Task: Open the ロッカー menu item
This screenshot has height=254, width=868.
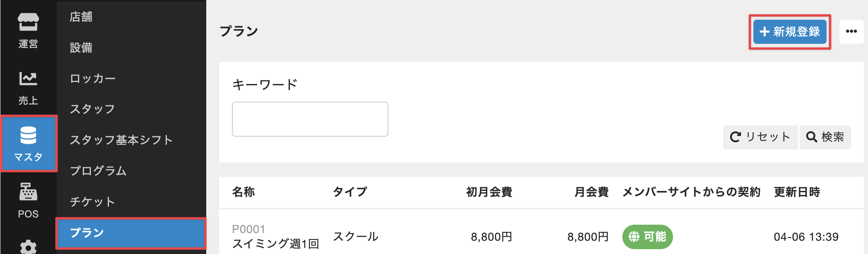Action: coord(93,78)
